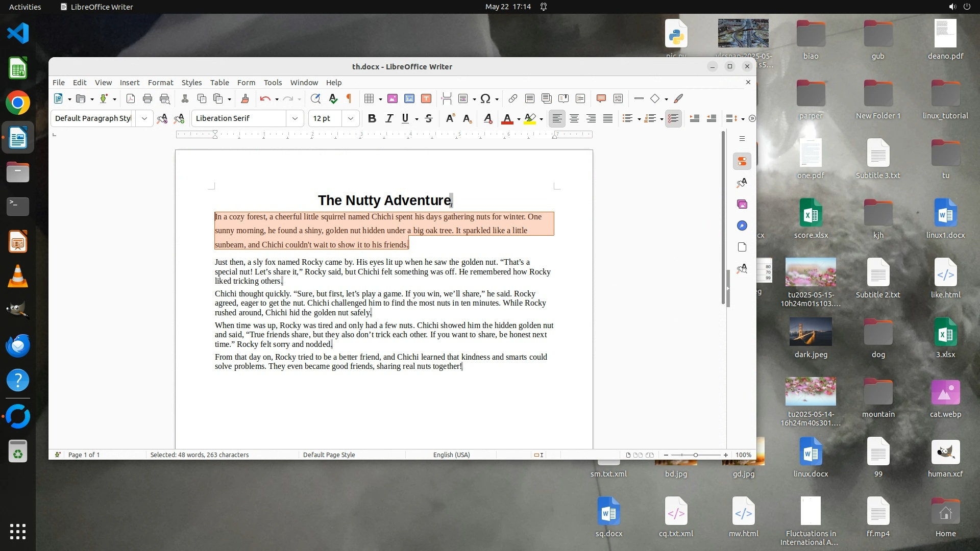The height and width of the screenshot is (551, 980).
Task: Click the red font color swatch button
Action: 507,118
